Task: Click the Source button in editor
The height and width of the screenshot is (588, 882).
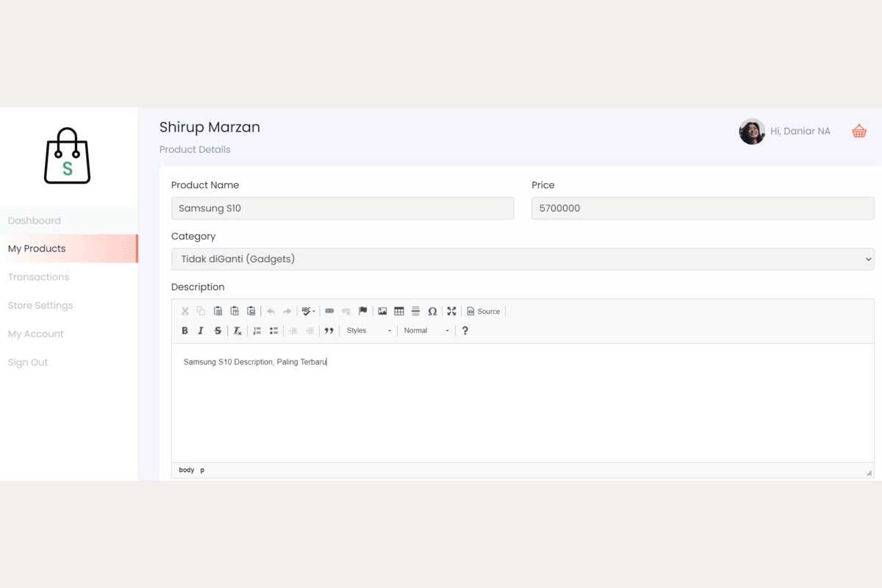Action: pyautogui.click(x=484, y=312)
